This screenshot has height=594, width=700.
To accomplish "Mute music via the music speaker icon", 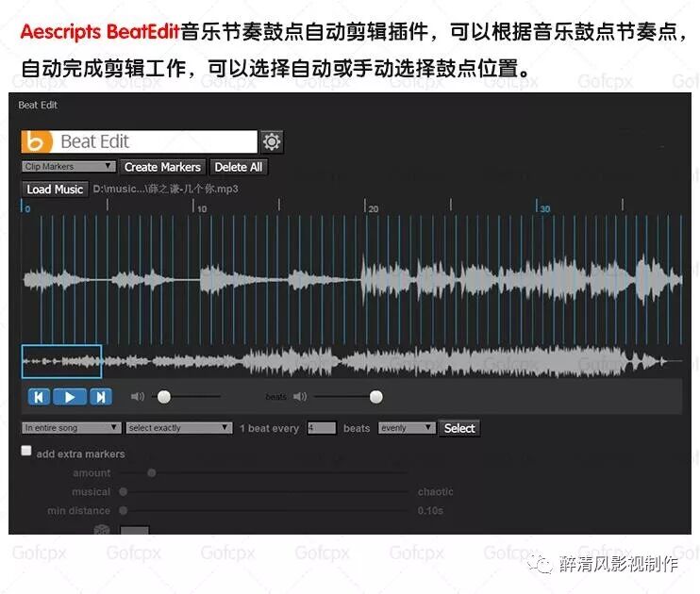I will point(138,397).
